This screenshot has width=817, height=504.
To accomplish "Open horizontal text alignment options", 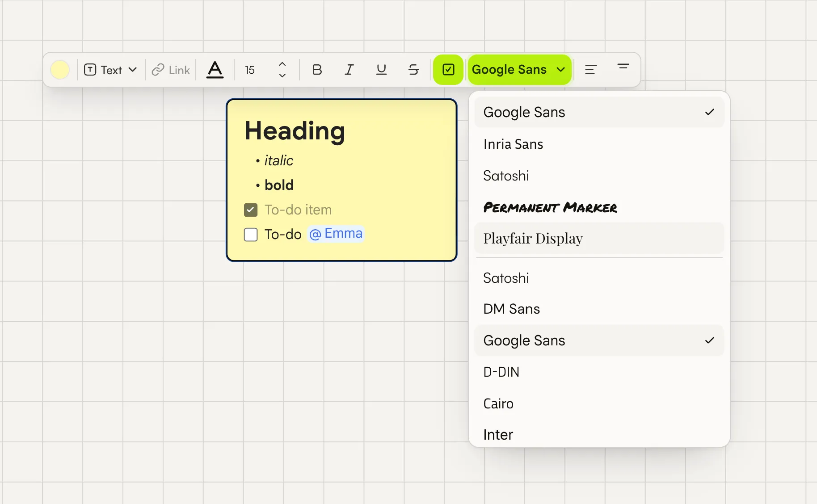I will point(591,70).
